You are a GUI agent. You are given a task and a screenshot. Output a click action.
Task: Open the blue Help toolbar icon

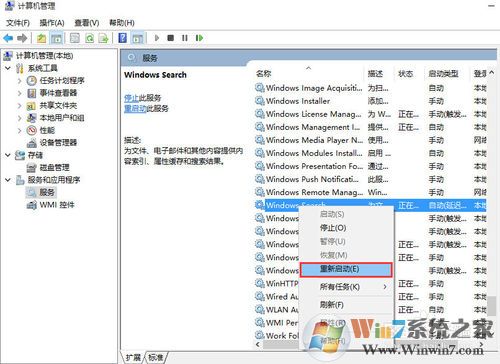point(122,38)
